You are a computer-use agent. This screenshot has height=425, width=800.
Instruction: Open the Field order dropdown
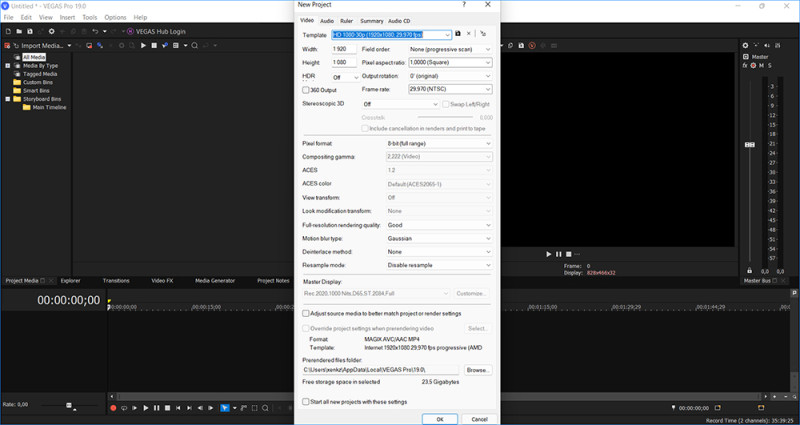point(450,49)
